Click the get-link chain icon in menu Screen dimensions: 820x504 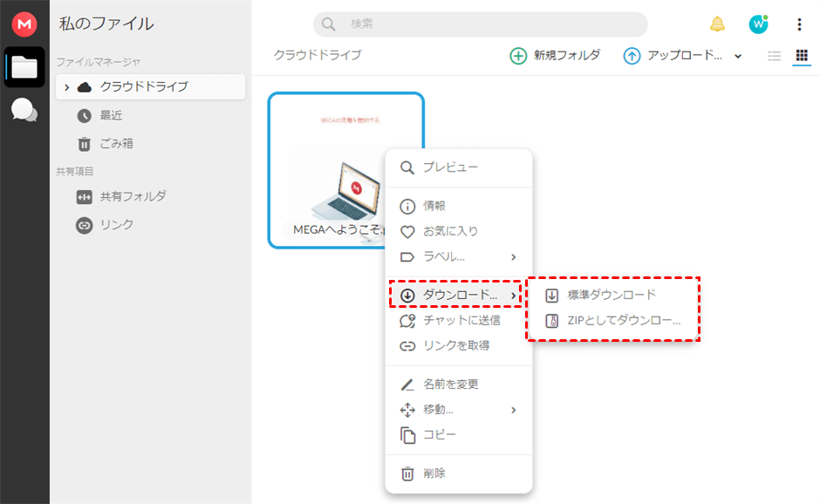tap(407, 346)
